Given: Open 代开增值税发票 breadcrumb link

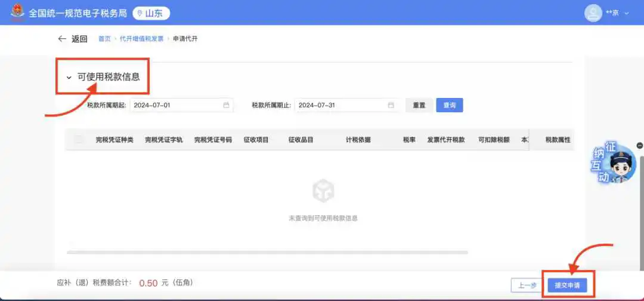Looking at the screenshot, I should tap(141, 39).
